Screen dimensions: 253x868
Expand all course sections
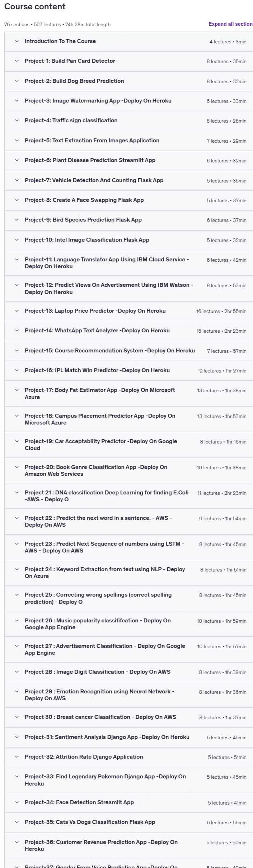pyautogui.click(x=230, y=24)
